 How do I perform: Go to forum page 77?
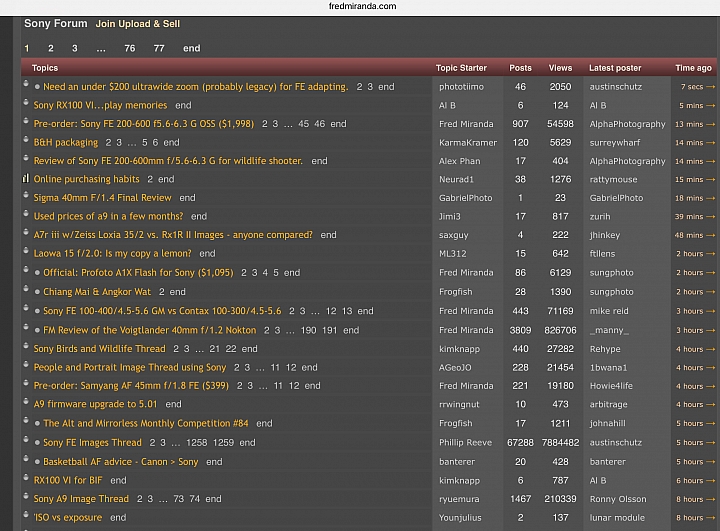pos(159,48)
